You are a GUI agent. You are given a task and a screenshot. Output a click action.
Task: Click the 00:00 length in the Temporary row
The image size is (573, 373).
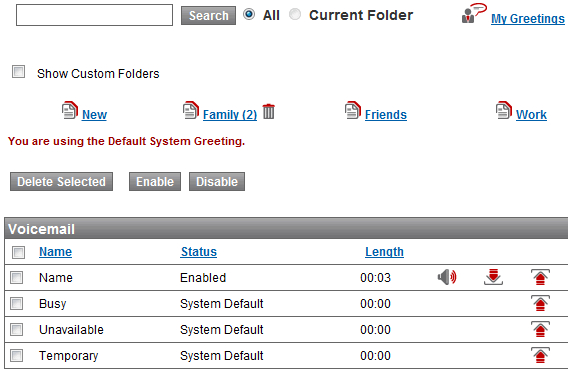[375, 355]
